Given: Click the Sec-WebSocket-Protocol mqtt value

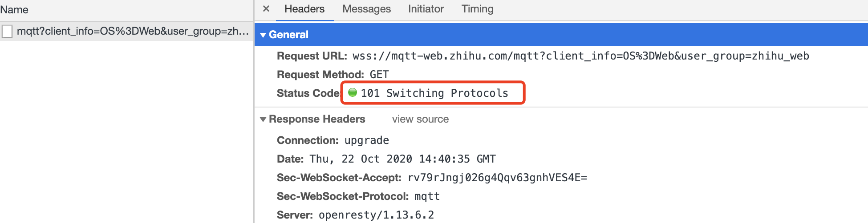Looking at the screenshot, I should (x=427, y=196).
